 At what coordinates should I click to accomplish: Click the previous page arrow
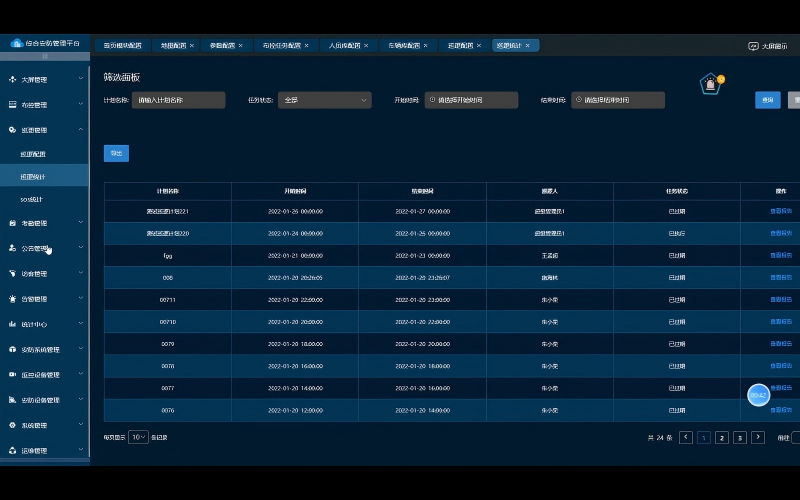point(686,437)
